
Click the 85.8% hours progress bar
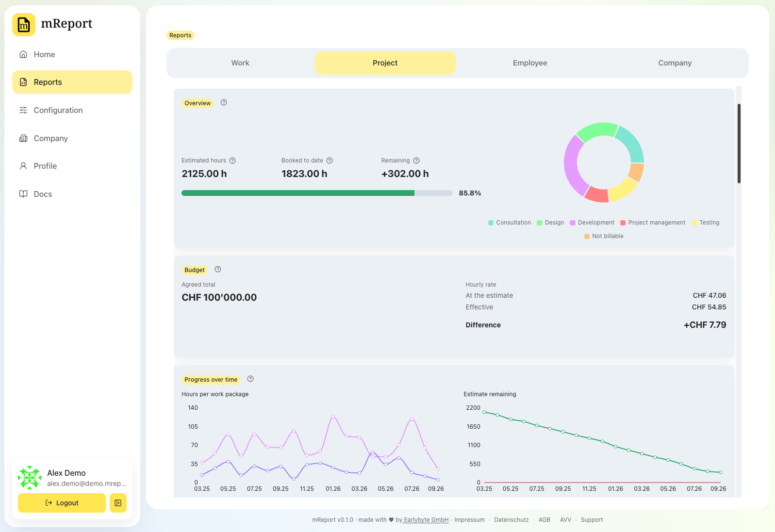coord(317,193)
